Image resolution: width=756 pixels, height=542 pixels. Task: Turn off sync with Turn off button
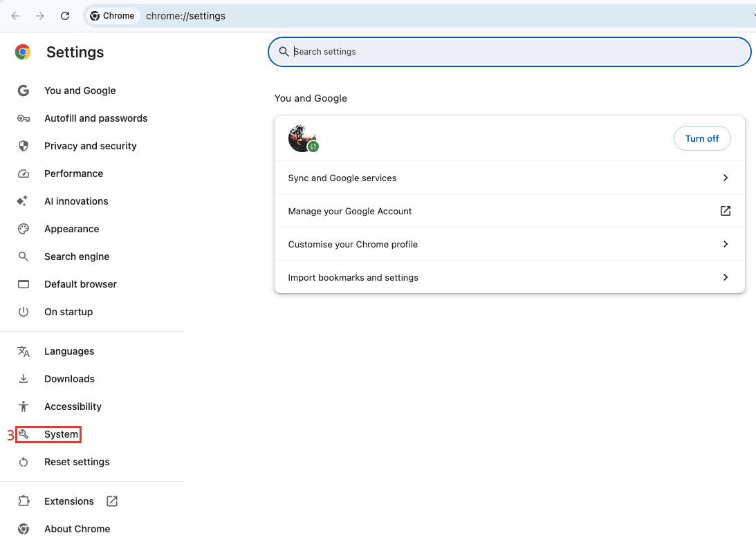click(701, 138)
